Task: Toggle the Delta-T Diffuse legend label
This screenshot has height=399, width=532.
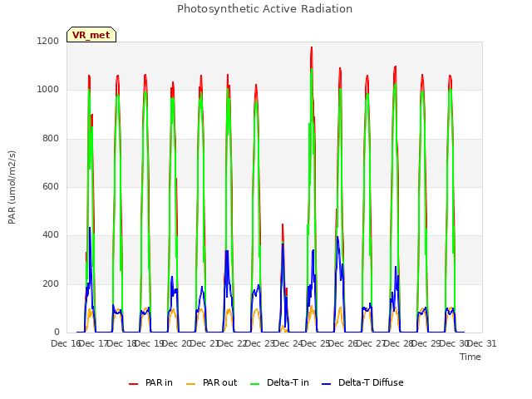Action: (371, 382)
